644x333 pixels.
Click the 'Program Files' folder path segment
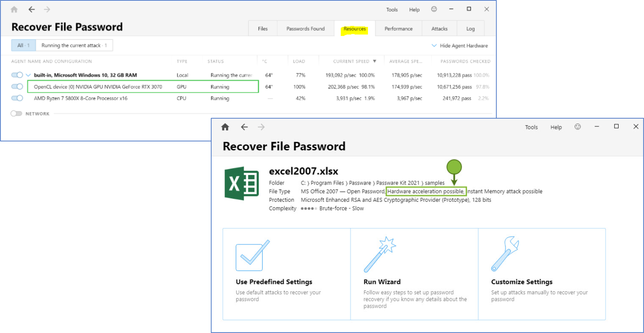pyautogui.click(x=327, y=183)
